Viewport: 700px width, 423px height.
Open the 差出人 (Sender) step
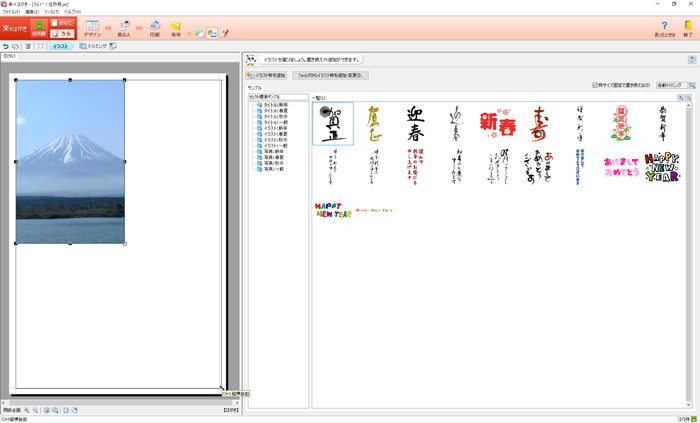pos(125,28)
